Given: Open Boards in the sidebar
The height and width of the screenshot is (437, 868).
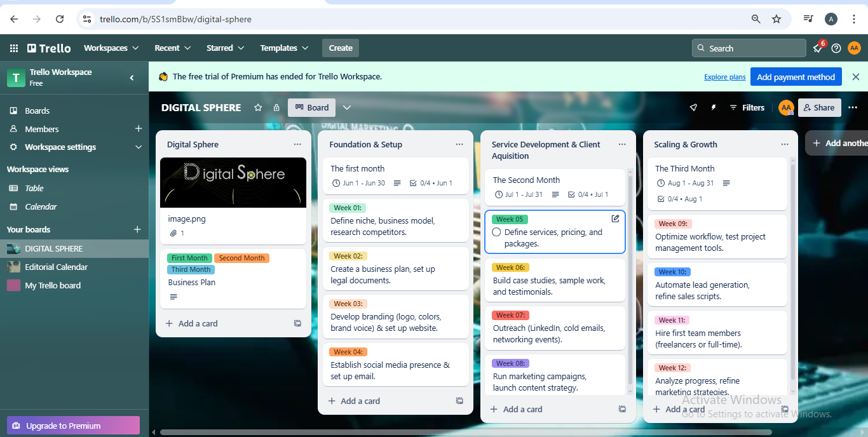Looking at the screenshot, I should (x=74, y=111).
